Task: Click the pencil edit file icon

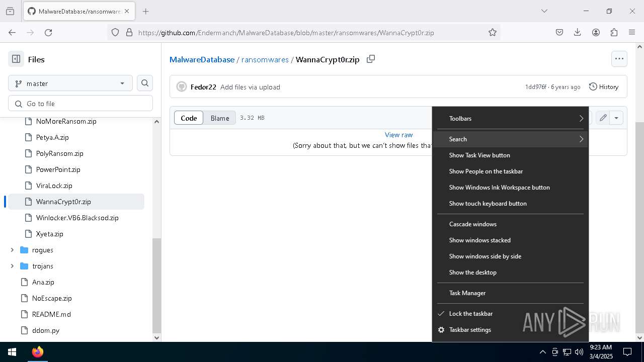Action: 603,118
